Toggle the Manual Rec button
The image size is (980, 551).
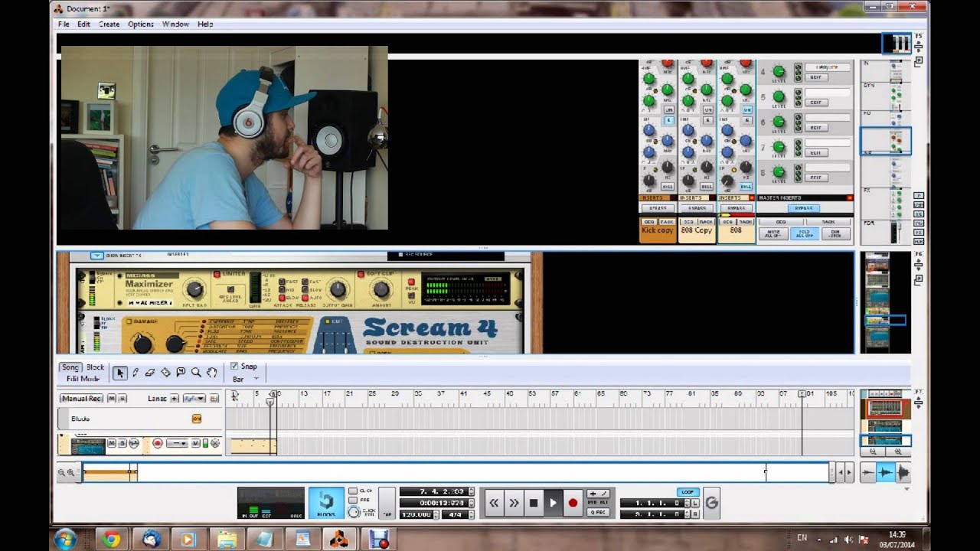pos(82,399)
